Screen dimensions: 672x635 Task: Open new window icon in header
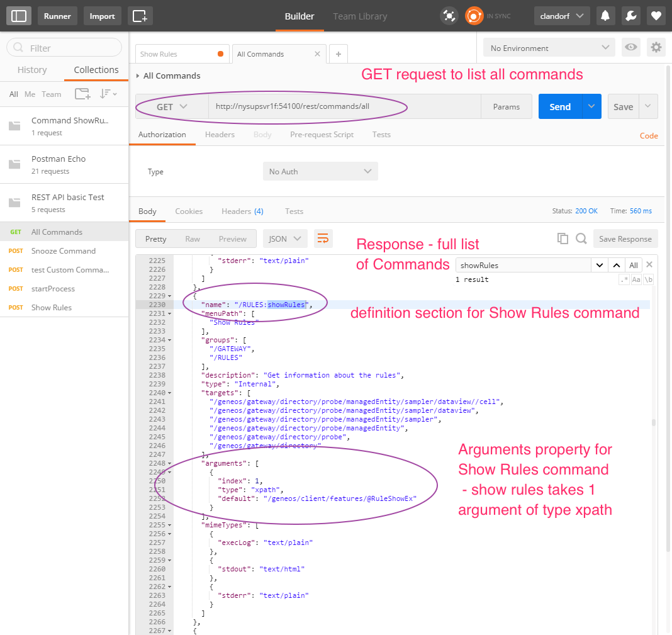(x=140, y=16)
